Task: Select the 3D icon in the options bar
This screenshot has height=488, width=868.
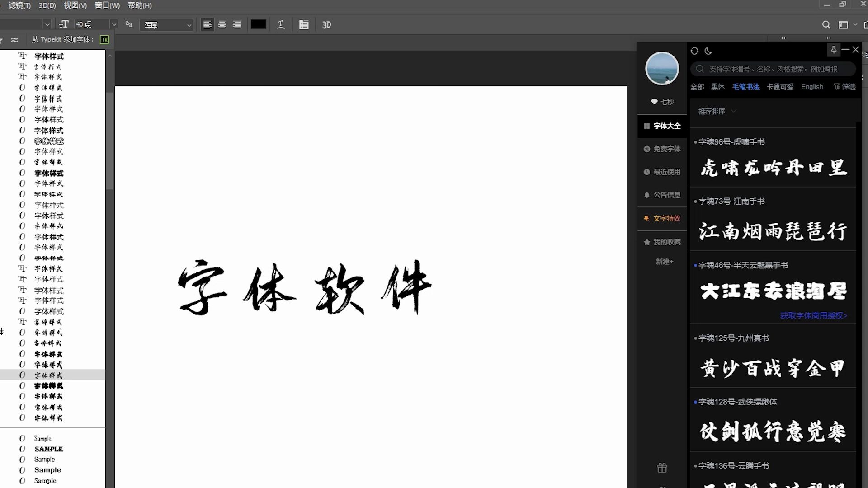Action: (326, 25)
